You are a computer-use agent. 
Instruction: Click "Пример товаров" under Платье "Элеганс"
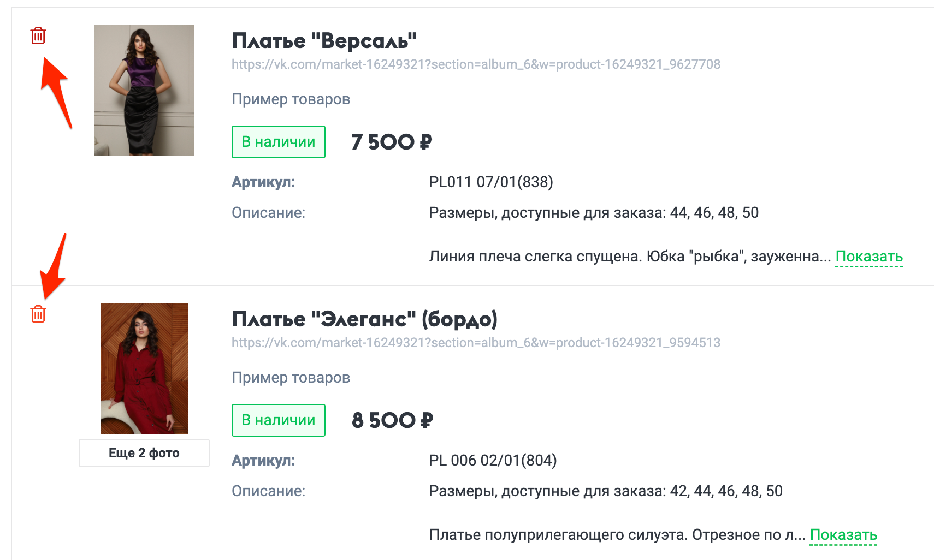pyautogui.click(x=291, y=377)
